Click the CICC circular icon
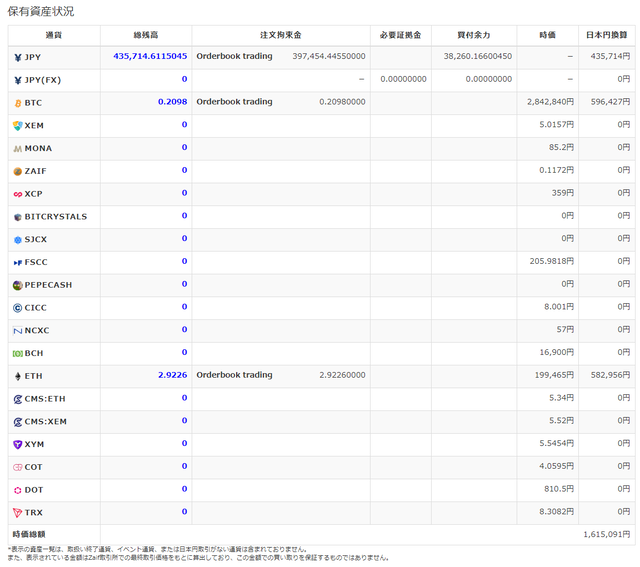640x567 pixels. tap(18, 308)
